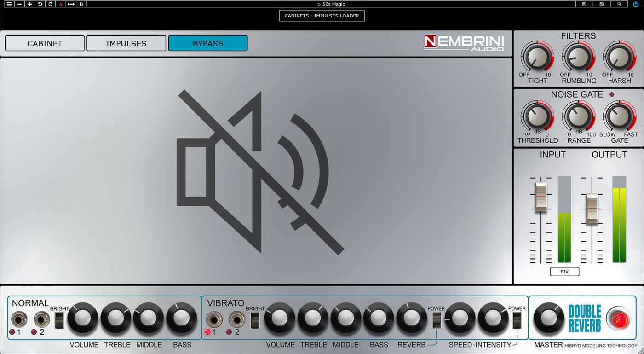This screenshot has width=644, height=354.
Task: Click the RUMBLING filter knob
Action: pos(579,57)
